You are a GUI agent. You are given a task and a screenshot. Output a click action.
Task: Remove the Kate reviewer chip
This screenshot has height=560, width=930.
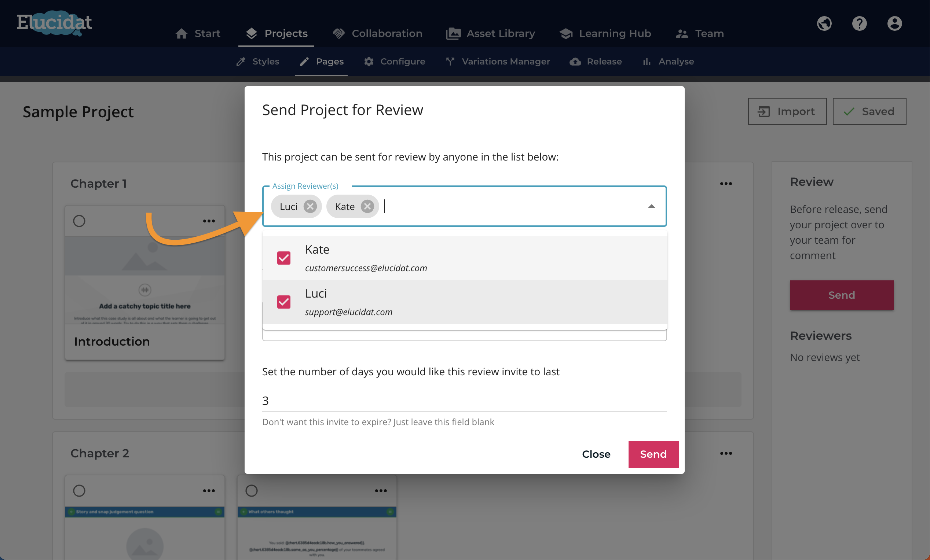(x=367, y=206)
